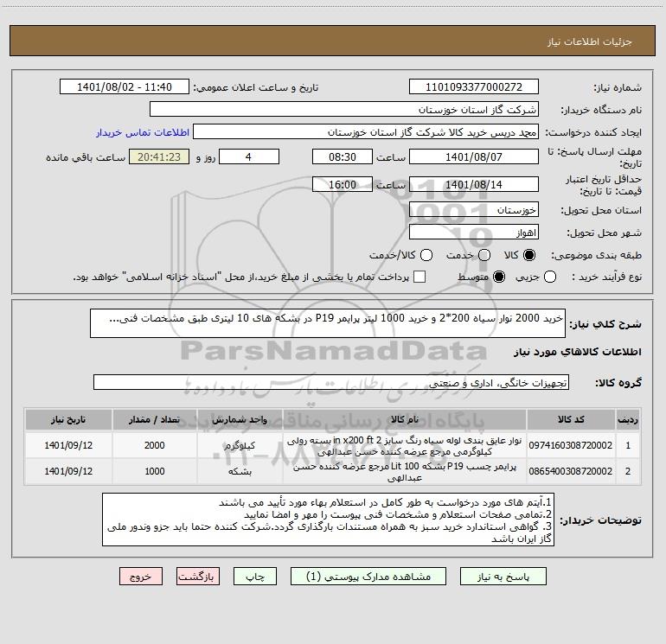Viewport: 666px width, 644px height.
Task: Click the delivery city field اهواز
Action: click(474, 233)
